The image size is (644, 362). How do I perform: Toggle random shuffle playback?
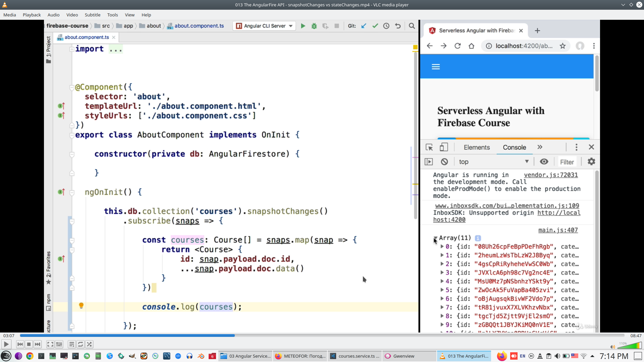click(89, 344)
